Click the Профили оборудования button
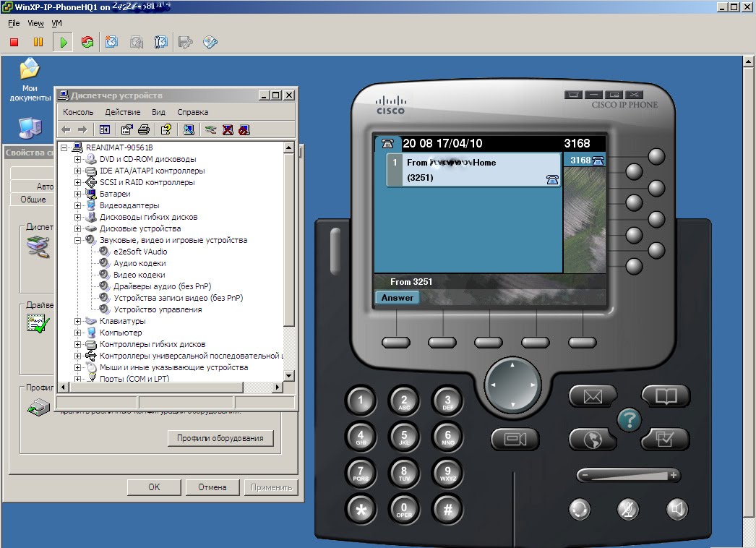The width and height of the screenshot is (756, 548). click(x=220, y=438)
